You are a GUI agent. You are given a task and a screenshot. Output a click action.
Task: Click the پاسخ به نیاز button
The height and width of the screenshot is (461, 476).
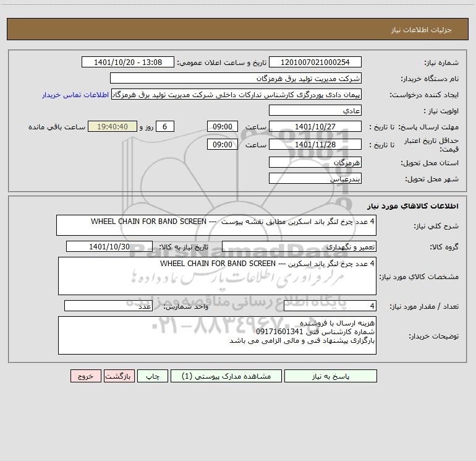tap(331, 376)
